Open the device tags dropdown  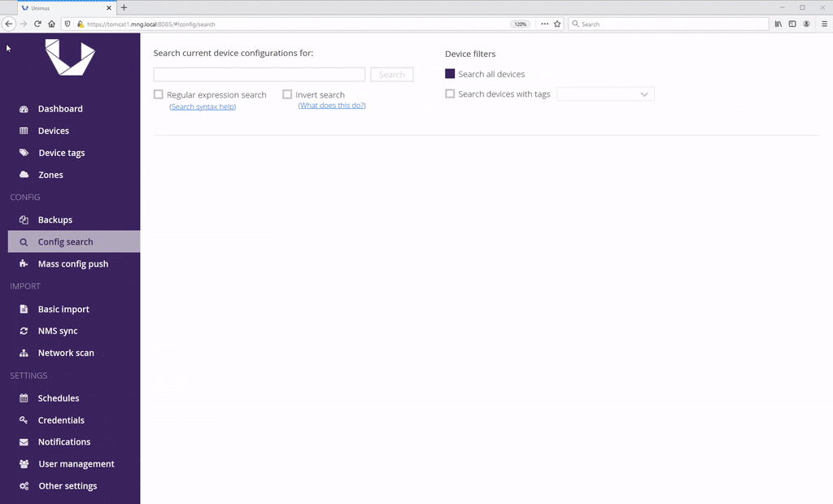(605, 94)
